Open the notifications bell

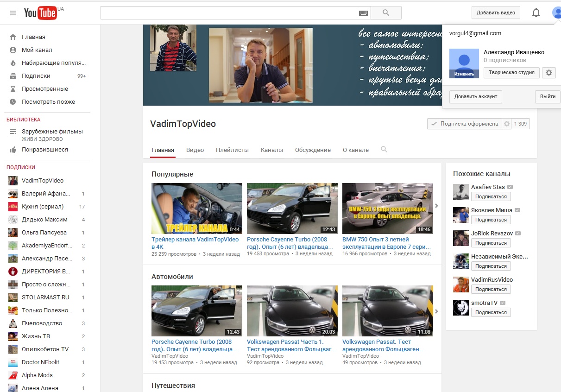point(536,13)
